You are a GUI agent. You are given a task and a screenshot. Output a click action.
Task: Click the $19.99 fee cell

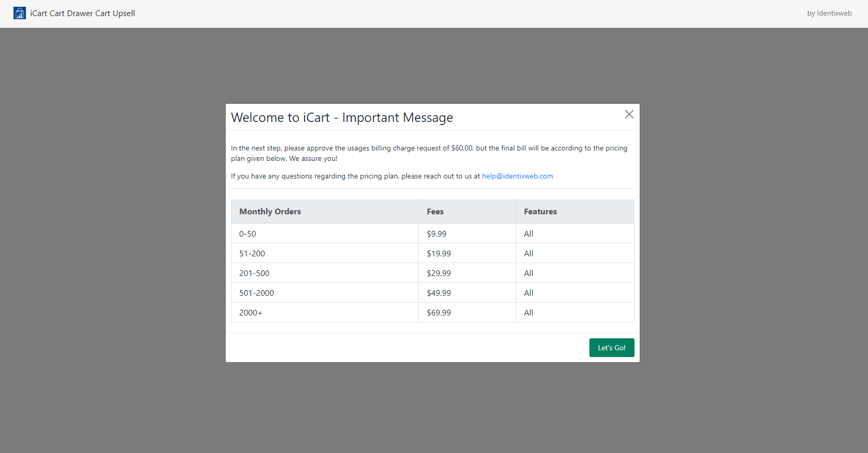tap(467, 253)
